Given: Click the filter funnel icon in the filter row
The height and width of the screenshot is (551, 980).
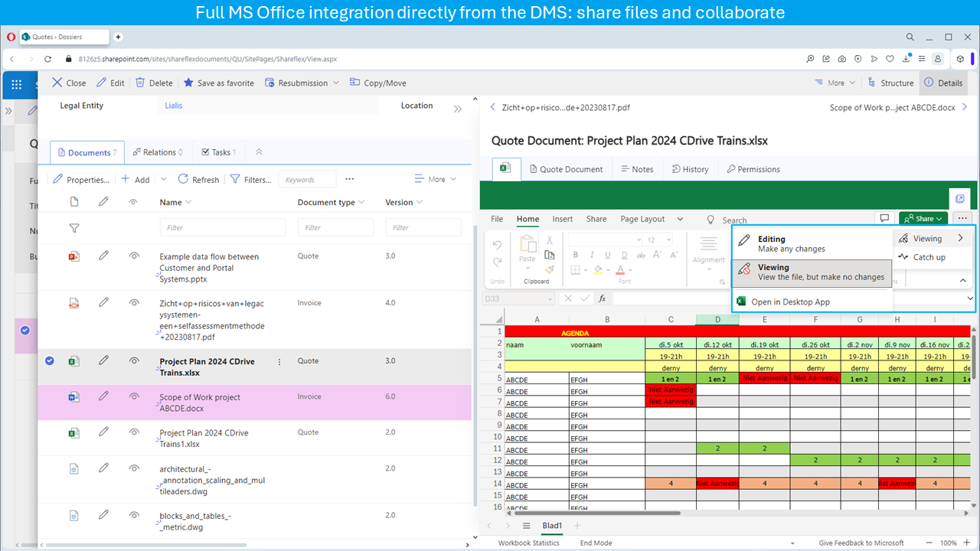Looking at the screenshot, I should 74,228.
